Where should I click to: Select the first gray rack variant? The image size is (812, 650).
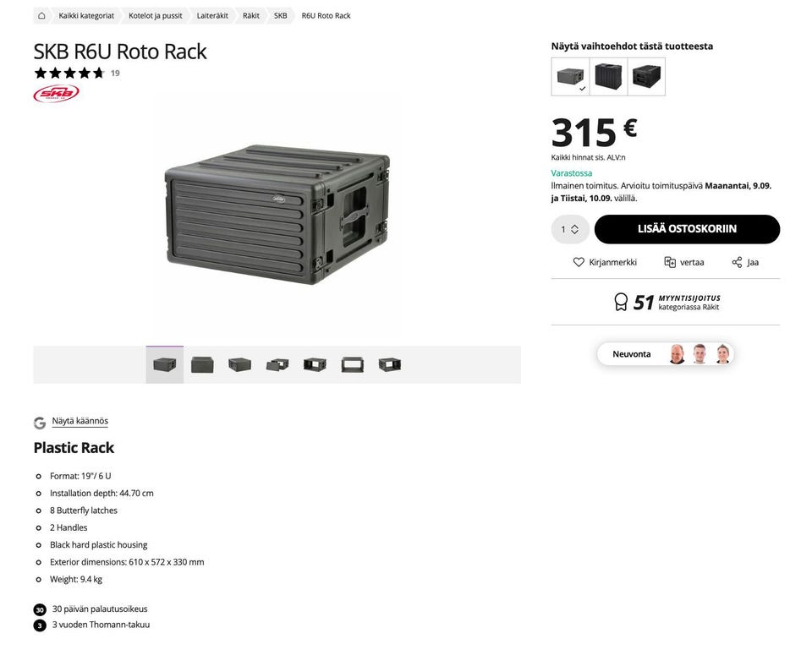coord(570,76)
